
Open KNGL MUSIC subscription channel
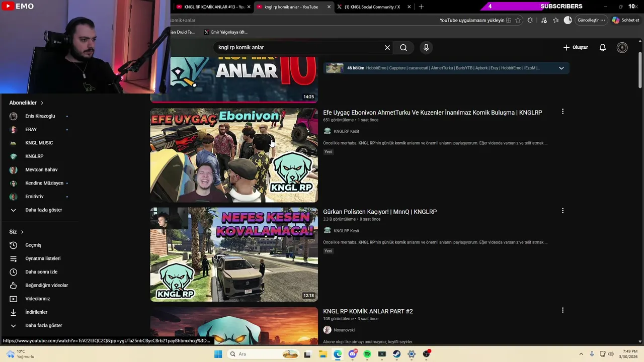tap(39, 143)
